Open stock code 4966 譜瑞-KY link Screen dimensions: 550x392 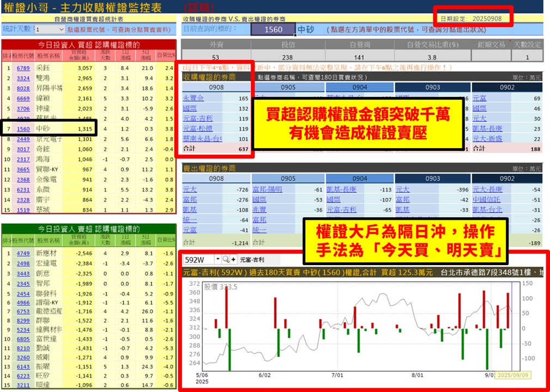click(23, 303)
